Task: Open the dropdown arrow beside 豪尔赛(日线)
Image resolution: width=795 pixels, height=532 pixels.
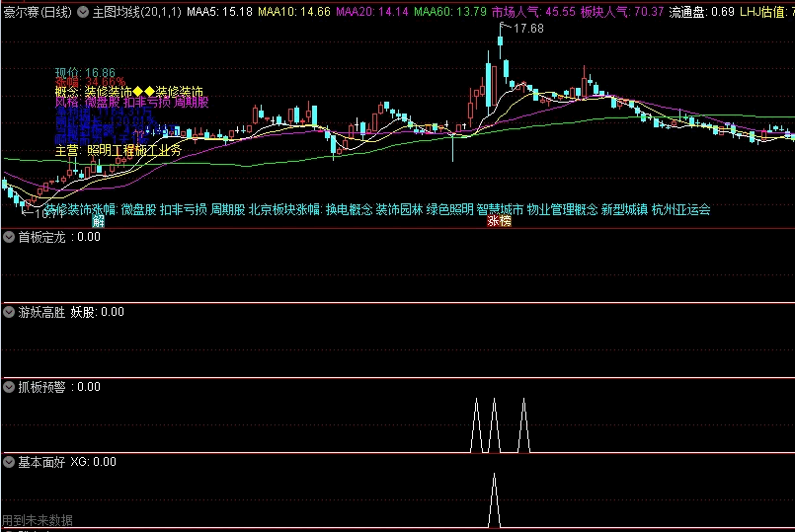Action: tap(83, 12)
